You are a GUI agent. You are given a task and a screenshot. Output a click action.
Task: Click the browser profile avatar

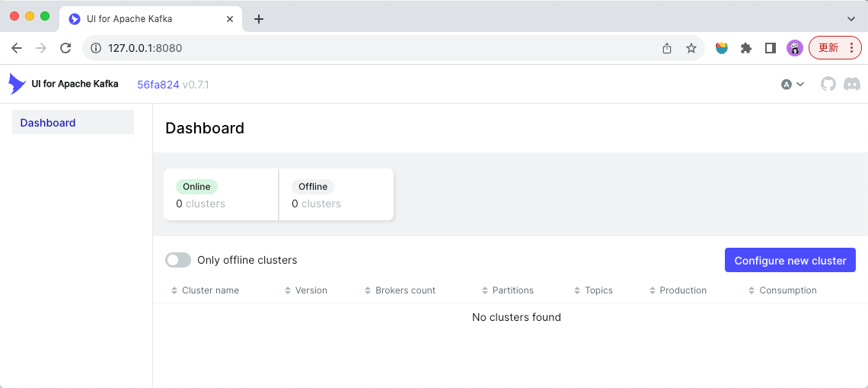[x=795, y=48]
